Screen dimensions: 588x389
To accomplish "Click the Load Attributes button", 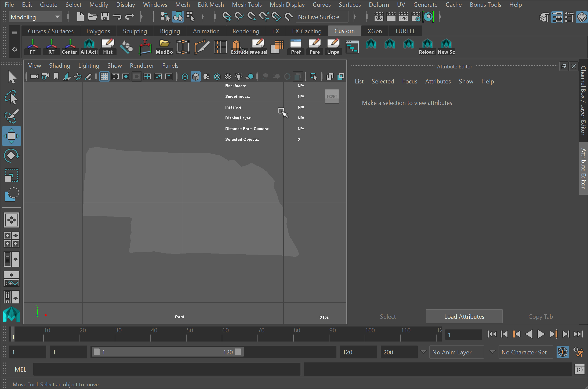I will click(464, 316).
